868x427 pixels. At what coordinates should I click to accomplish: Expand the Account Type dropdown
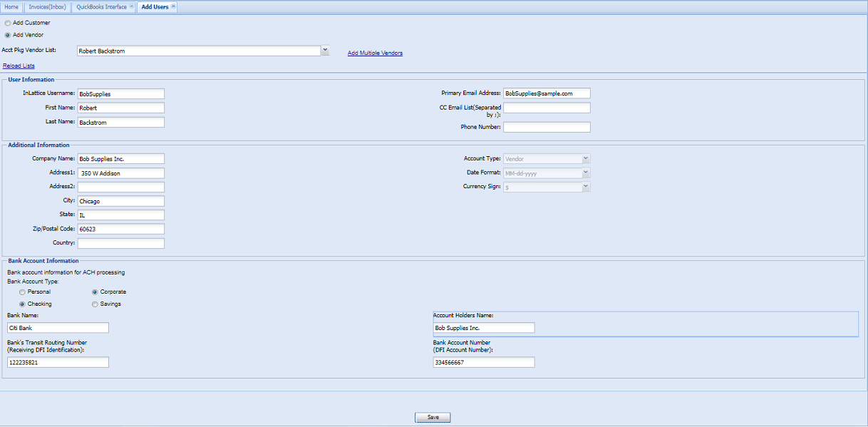pyautogui.click(x=586, y=159)
